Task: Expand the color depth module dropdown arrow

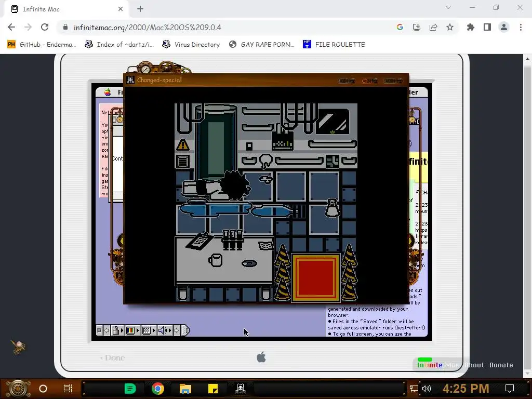Action: [138, 330]
